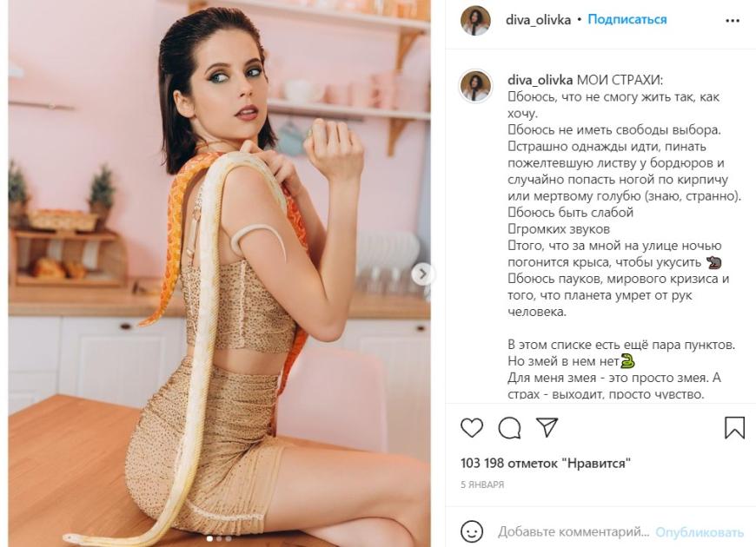Open post date 5 ЯНВАРЯ

(x=482, y=484)
